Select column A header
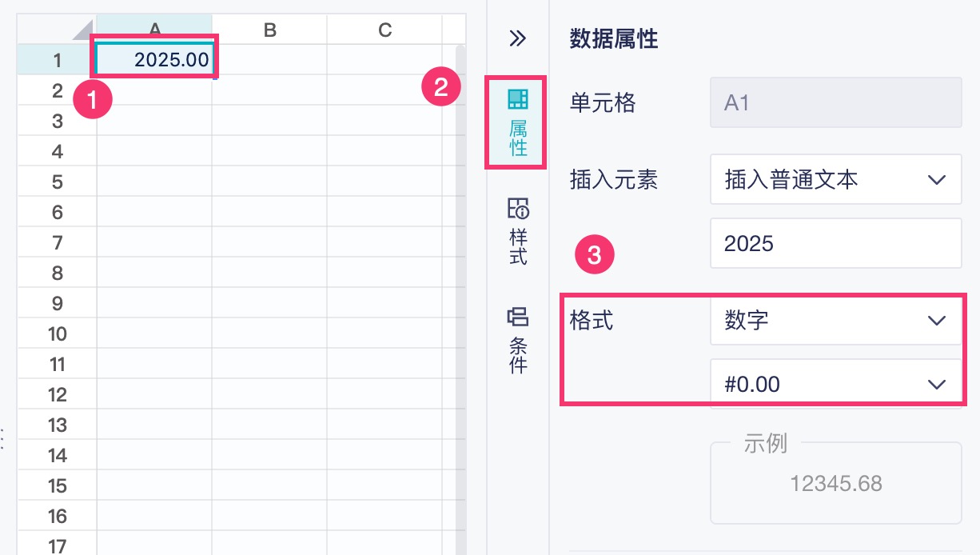The width and height of the screenshot is (980, 555). click(154, 30)
